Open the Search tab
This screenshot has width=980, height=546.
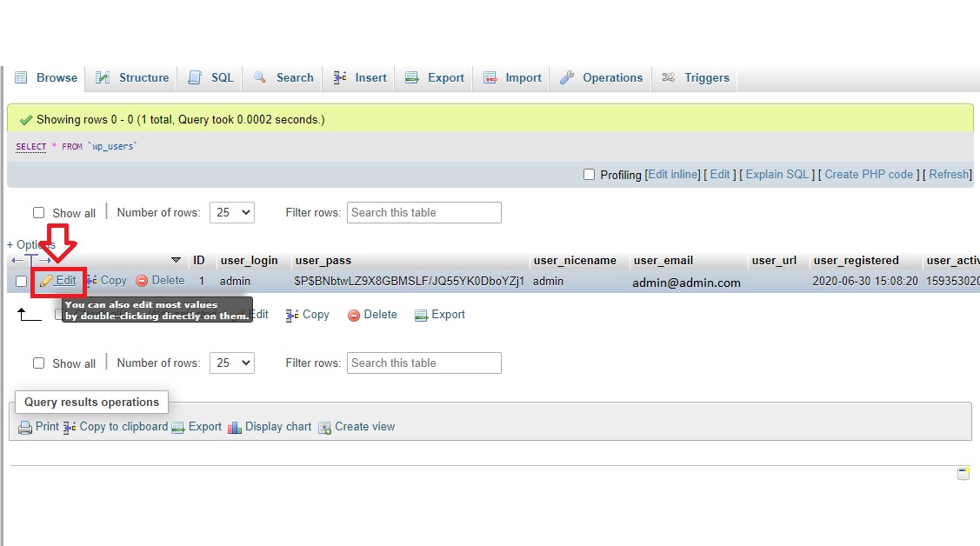(x=283, y=77)
